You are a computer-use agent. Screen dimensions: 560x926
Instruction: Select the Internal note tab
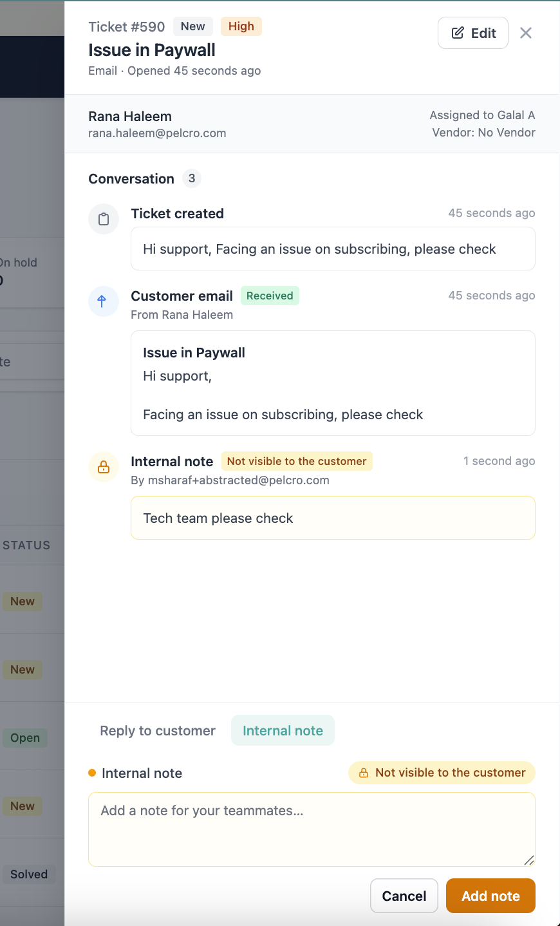283,731
